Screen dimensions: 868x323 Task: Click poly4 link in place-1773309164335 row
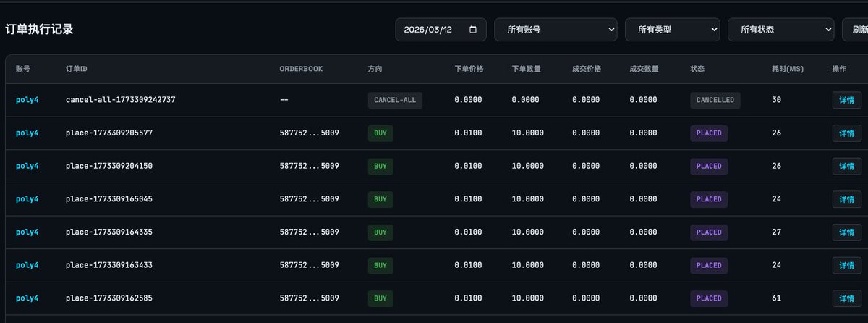click(x=27, y=232)
